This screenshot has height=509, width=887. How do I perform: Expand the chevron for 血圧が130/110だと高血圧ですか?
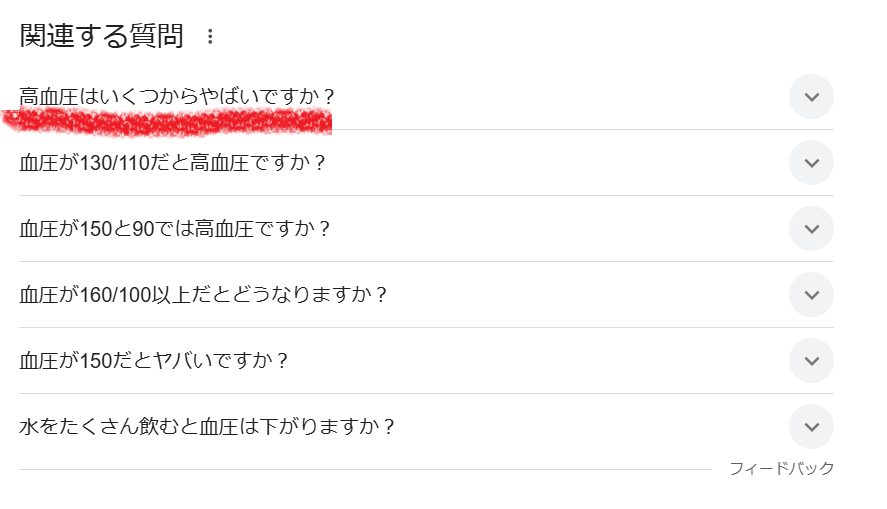[811, 163]
